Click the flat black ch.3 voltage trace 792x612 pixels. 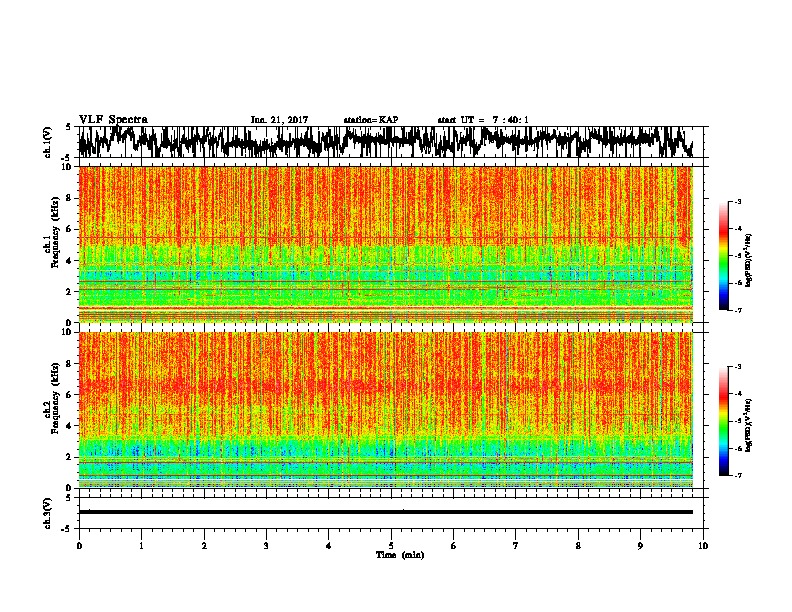pyautogui.click(x=386, y=512)
